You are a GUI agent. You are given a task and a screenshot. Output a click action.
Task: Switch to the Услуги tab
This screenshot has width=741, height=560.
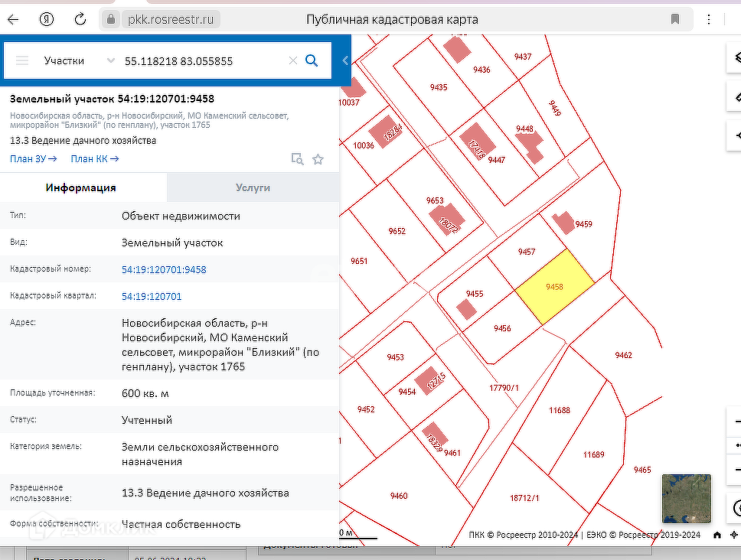pyautogui.click(x=253, y=187)
